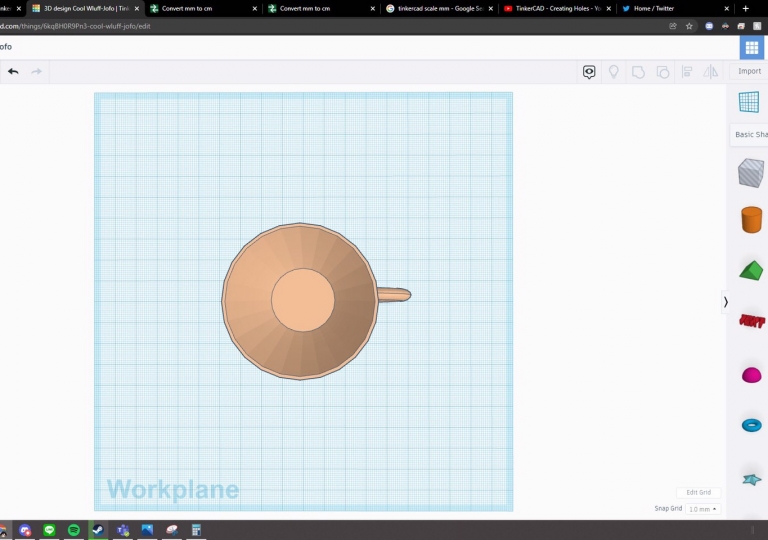This screenshot has height=540, width=768.
Task: Click the Mirror tool icon
Action: (x=711, y=72)
